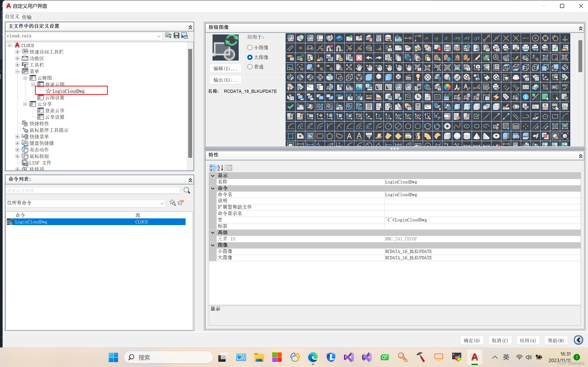588x367 pixels.
Task: Click the button image grid vertical scrollbar
Action: click(x=580, y=56)
